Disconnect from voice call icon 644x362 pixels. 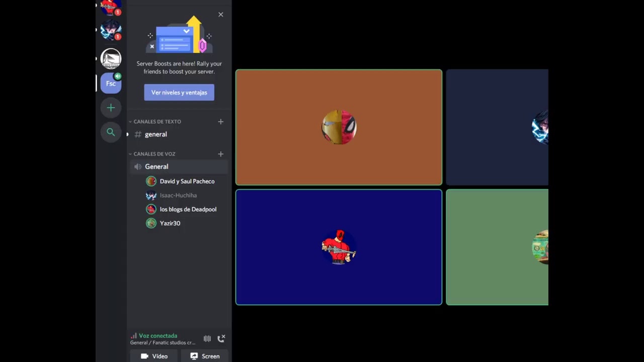point(221,338)
